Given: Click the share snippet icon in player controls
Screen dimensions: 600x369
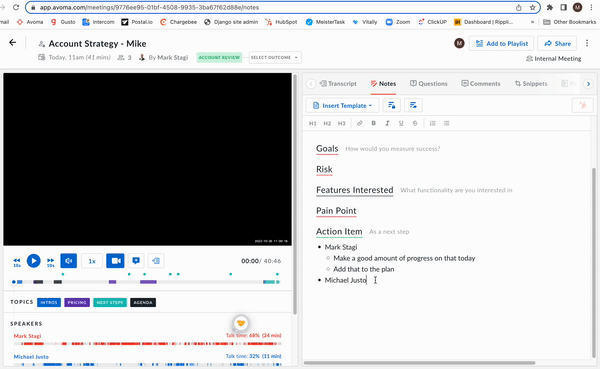Looking at the screenshot, I should tap(156, 261).
